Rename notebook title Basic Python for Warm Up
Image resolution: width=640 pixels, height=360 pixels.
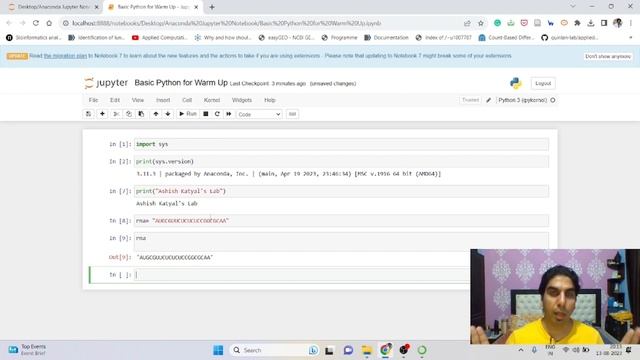(x=181, y=83)
